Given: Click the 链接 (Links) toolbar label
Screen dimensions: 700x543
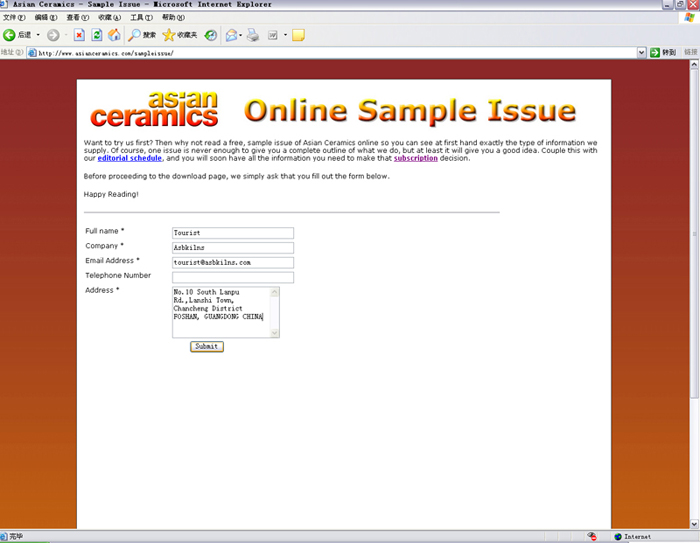Looking at the screenshot, I should coord(691,52).
